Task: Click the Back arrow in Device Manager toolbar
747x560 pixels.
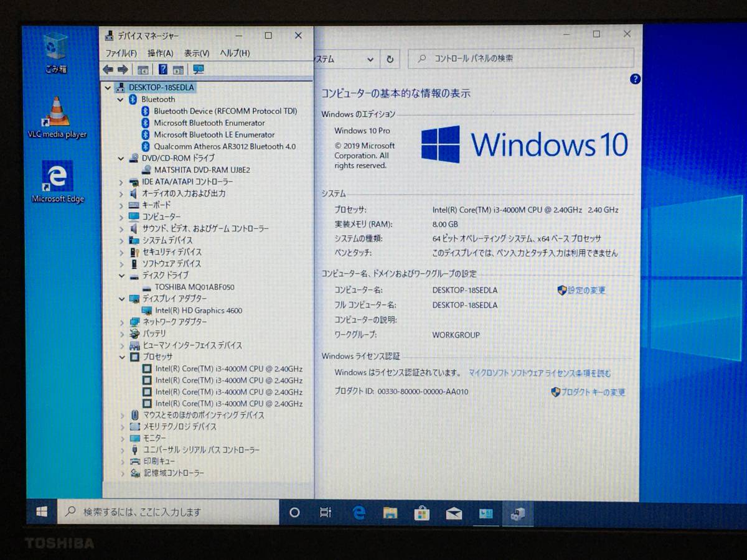Action: [x=108, y=70]
